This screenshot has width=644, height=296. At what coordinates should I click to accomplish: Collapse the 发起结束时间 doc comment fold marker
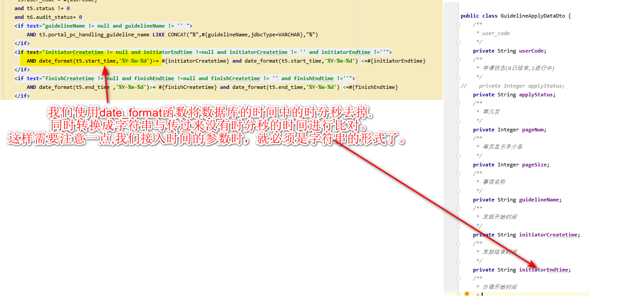tap(458, 243)
